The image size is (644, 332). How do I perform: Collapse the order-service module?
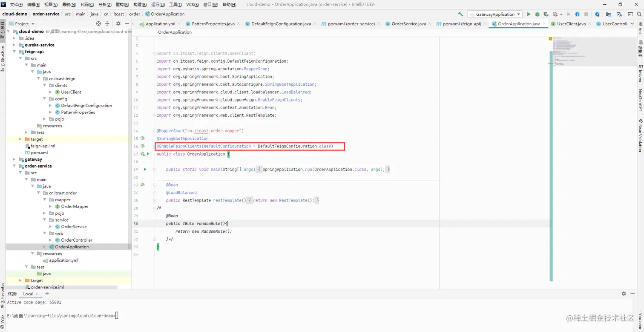pyautogui.click(x=15, y=166)
